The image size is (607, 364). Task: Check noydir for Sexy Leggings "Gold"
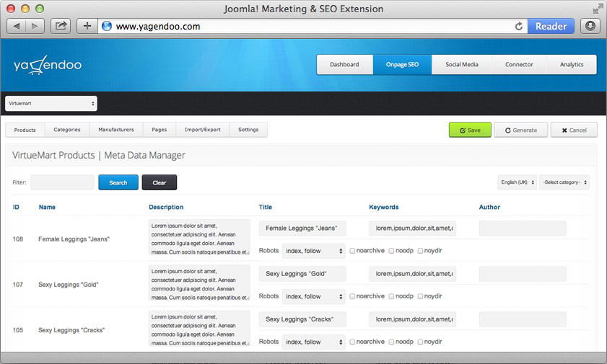point(420,296)
